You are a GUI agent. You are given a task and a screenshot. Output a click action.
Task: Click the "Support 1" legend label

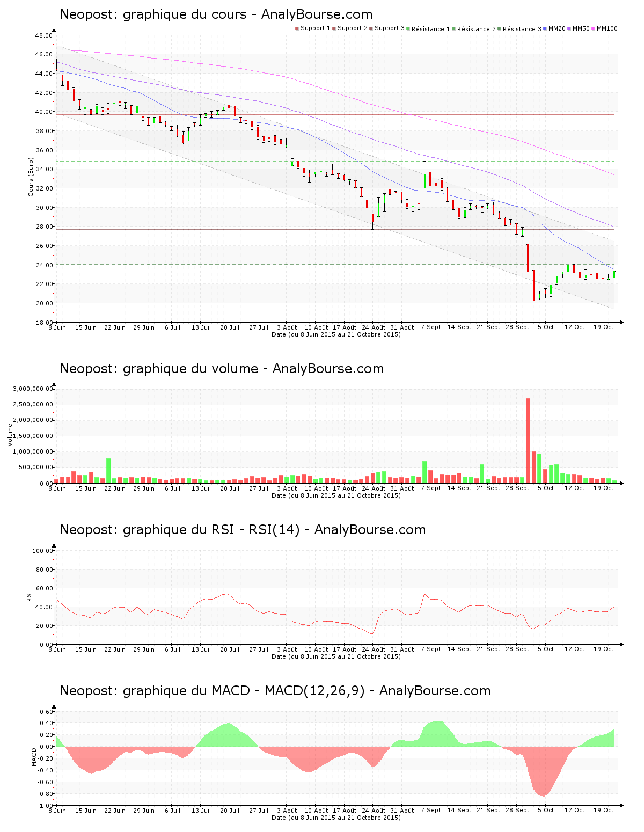click(x=316, y=28)
